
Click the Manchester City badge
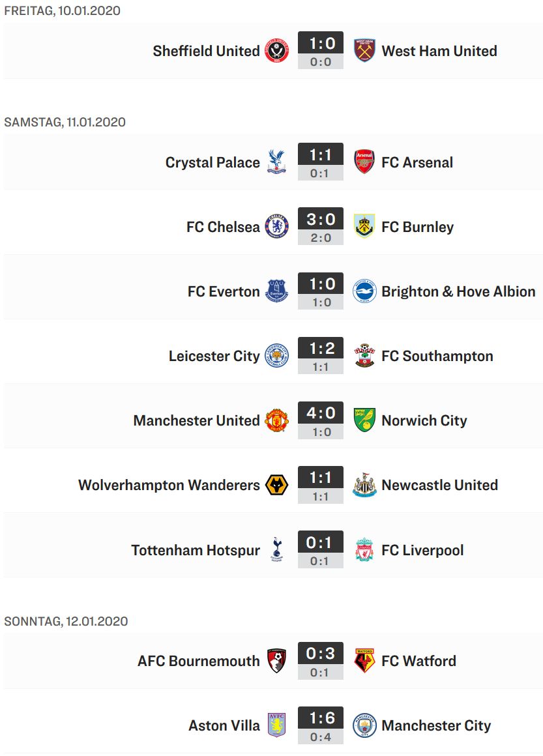tap(364, 725)
